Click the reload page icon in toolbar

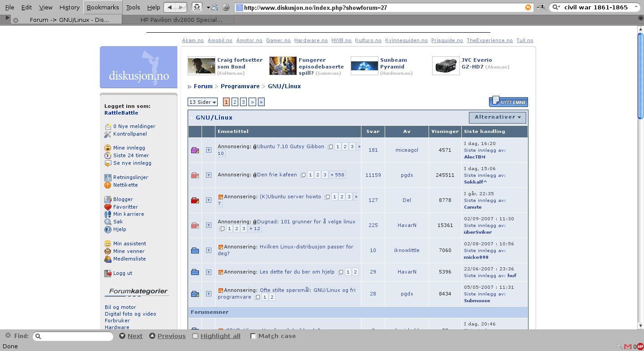[x=197, y=7]
